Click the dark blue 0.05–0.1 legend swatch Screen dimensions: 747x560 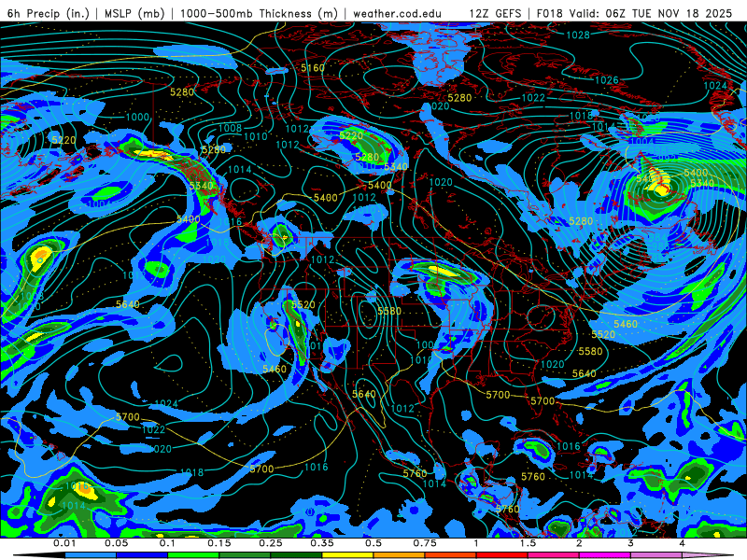(x=142, y=555)
